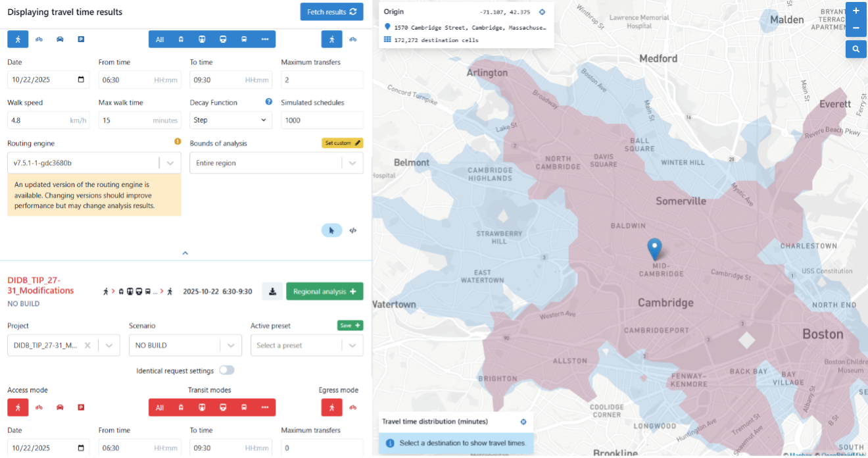
Task: Toggle the red All transit modes button
Action: (x=160, y=407)
